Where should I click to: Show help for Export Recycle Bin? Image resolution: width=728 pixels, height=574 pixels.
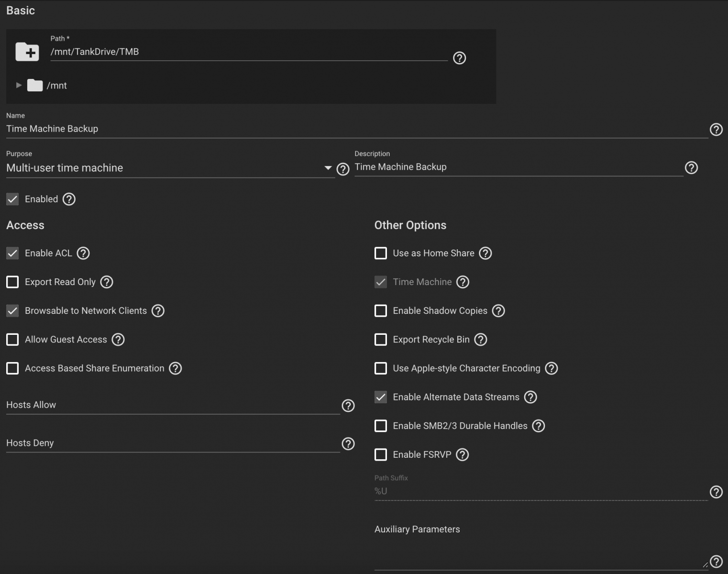[x=481, y=339]
